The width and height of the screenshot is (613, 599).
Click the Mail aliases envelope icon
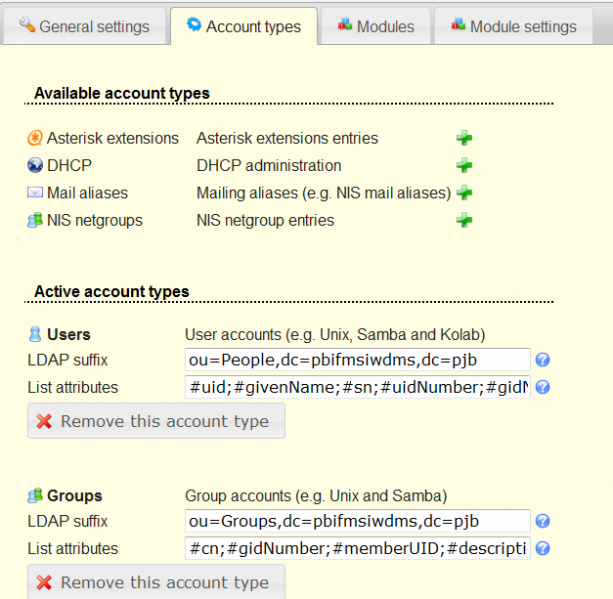[x=35, y=192]
